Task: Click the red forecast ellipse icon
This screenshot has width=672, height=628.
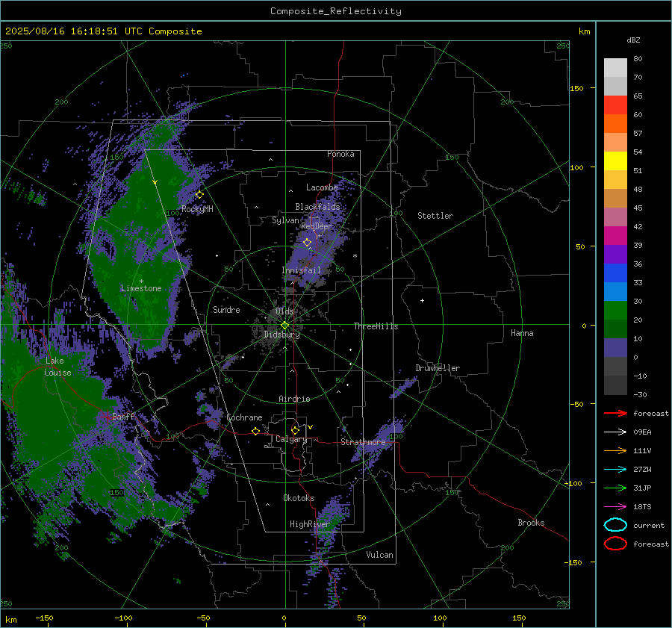Action: pyautogui.click(x=615, y=544)
